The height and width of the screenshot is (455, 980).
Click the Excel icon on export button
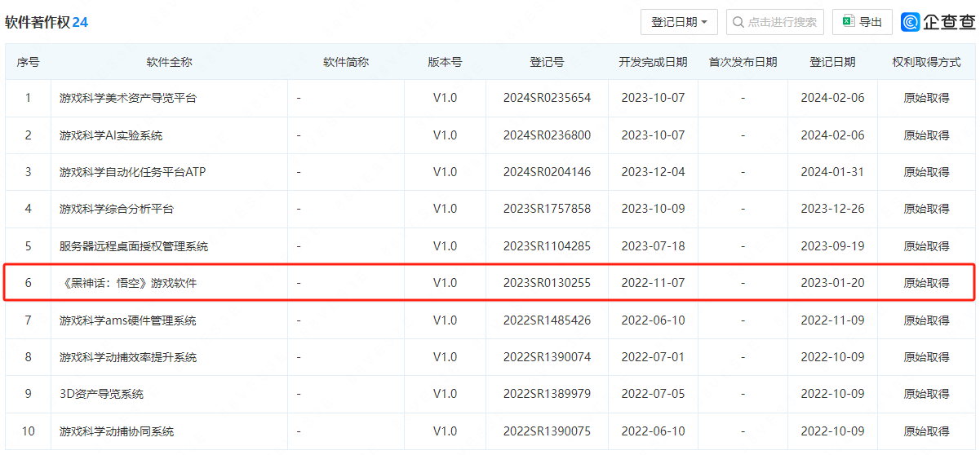tap(849, 22)
